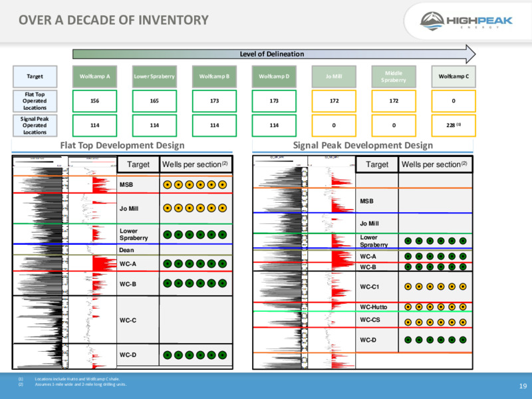
Task: Click the Signal Peak value 114 under Wolfcamp D
Action: 274,126
